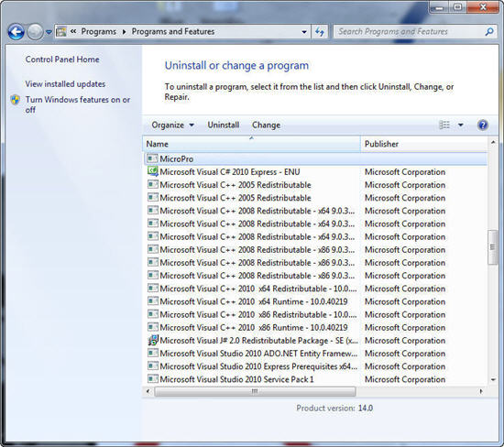
Task: Open the View installed updates link
Action: pos(65,84)
